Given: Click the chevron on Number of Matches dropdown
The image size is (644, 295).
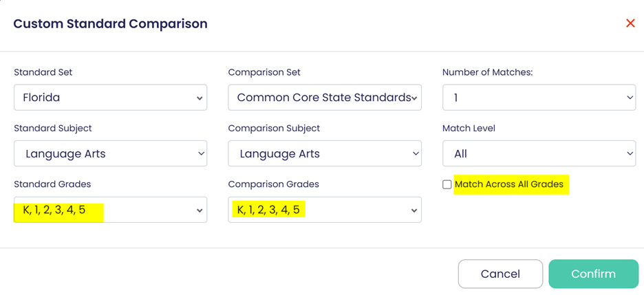Looking at the screenshot, I should pyautogui.click(x=630, y=98).
